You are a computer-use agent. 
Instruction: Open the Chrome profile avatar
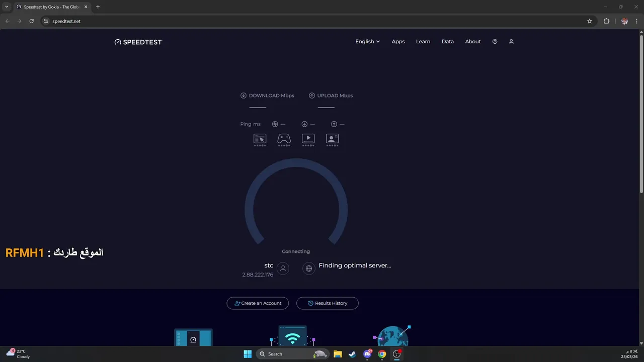point(624,21)
